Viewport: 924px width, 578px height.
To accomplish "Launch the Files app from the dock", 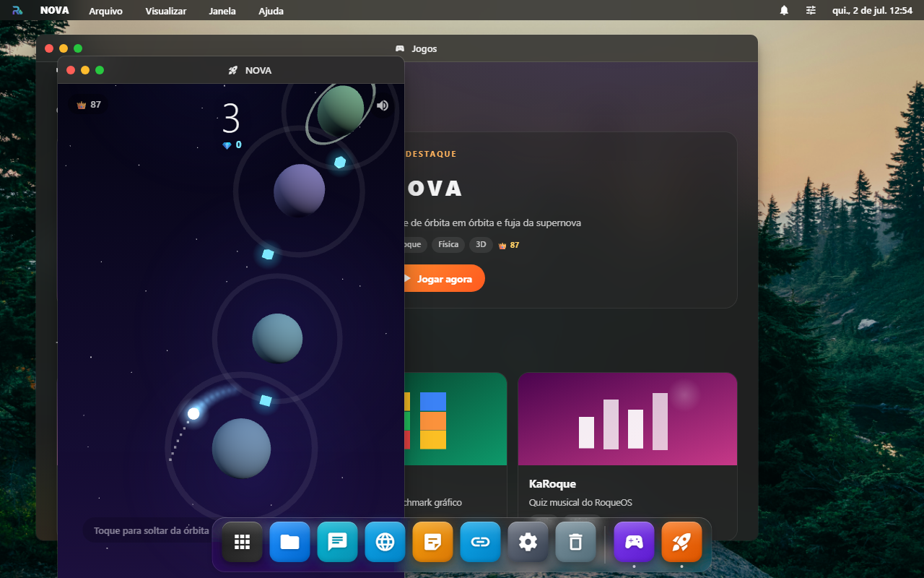I will (290, 542).
